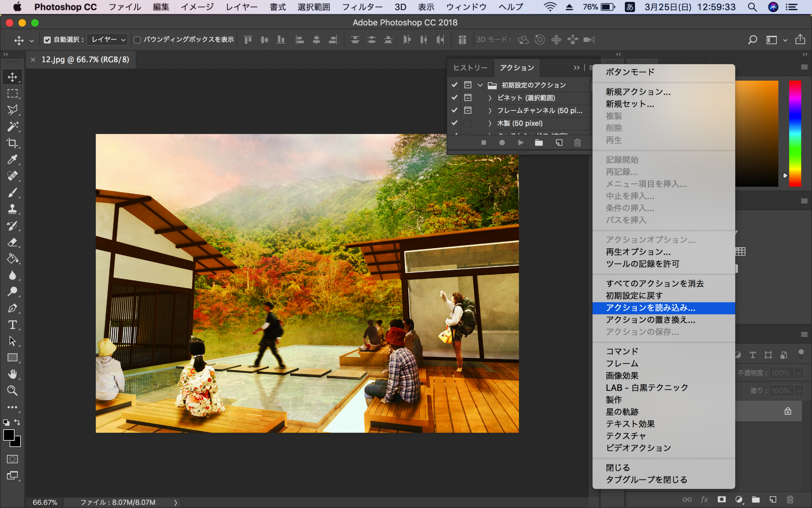Select the Eyedropper tool
Viewport: 812px width, 508px height.
[12, 159]
